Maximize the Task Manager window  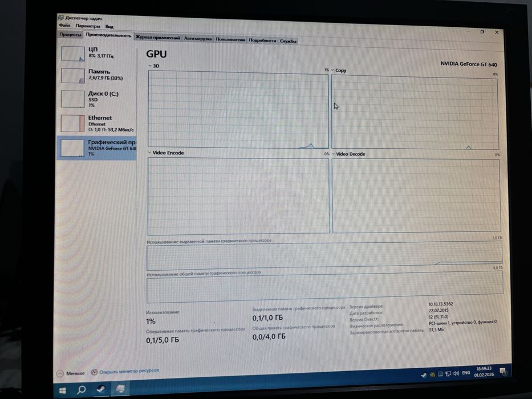[x=482, y=31]
